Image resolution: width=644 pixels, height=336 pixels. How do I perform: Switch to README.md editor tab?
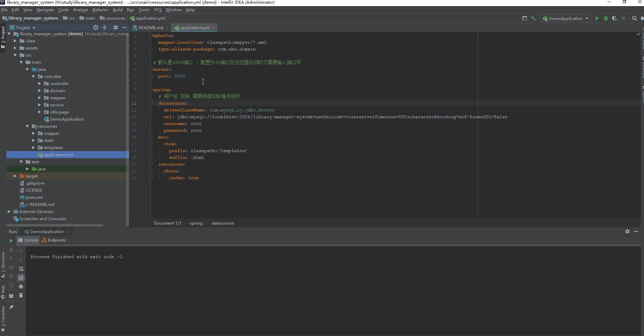pos(151,28)
